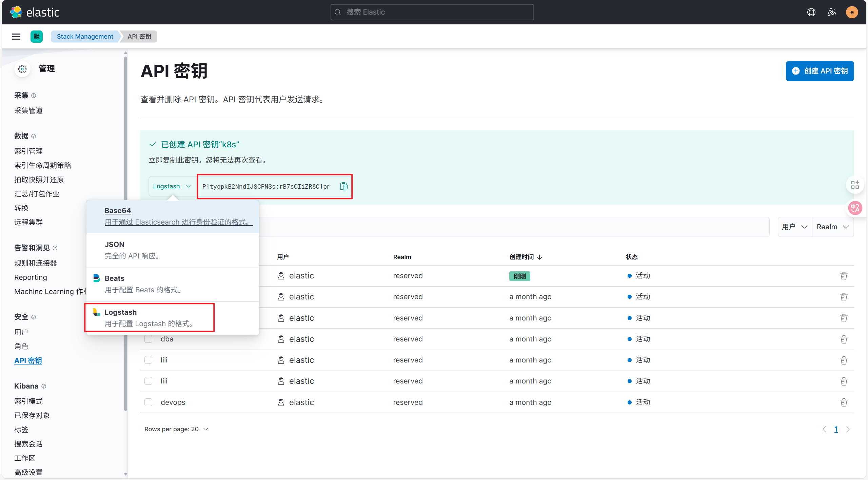The image size is (868, 480).
Task: Go to Stack Management breadcrumb
Action: pos(85,37)
